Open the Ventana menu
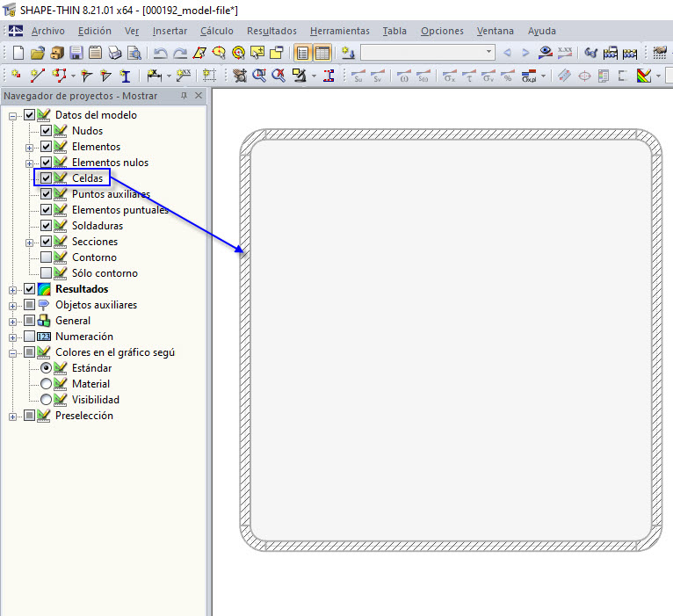This screenshot has height=616, width=673. (495, 31)
